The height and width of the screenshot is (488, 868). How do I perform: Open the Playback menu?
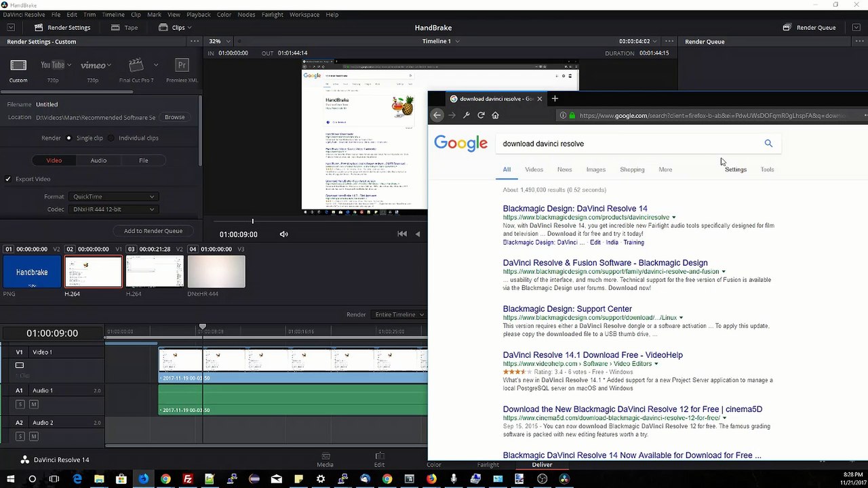point(198,14)
